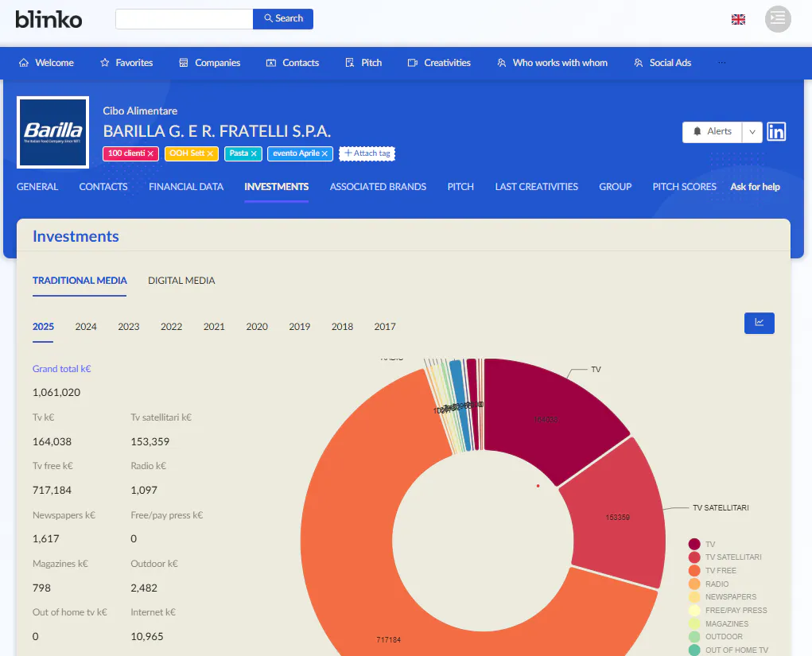Open Social Ads in the navigation bar
The width and height of the screenshot is (812, 656).
(x=662, y=63)
